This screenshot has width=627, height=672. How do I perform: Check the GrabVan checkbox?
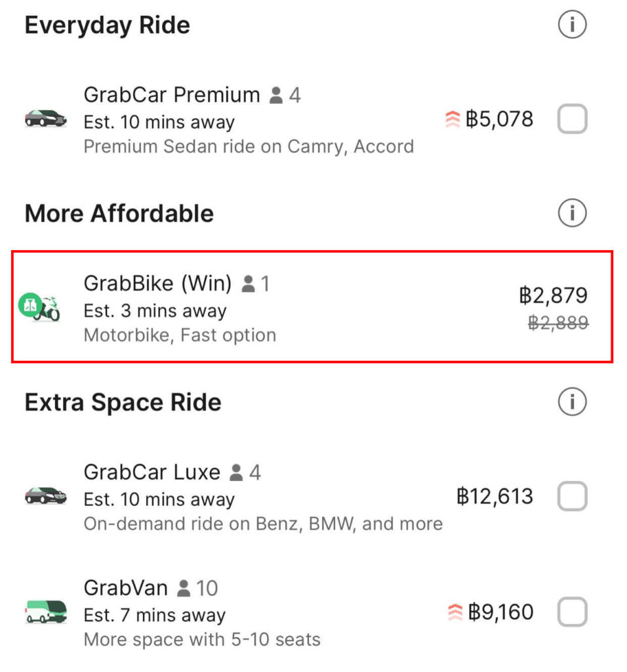coord(572,612)
